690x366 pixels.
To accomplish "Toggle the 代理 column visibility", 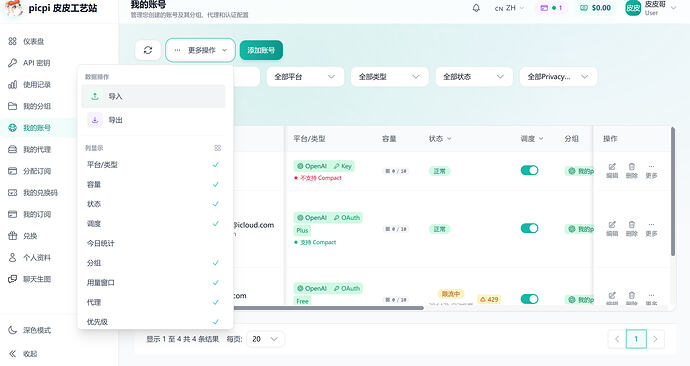I will (153, 302).
